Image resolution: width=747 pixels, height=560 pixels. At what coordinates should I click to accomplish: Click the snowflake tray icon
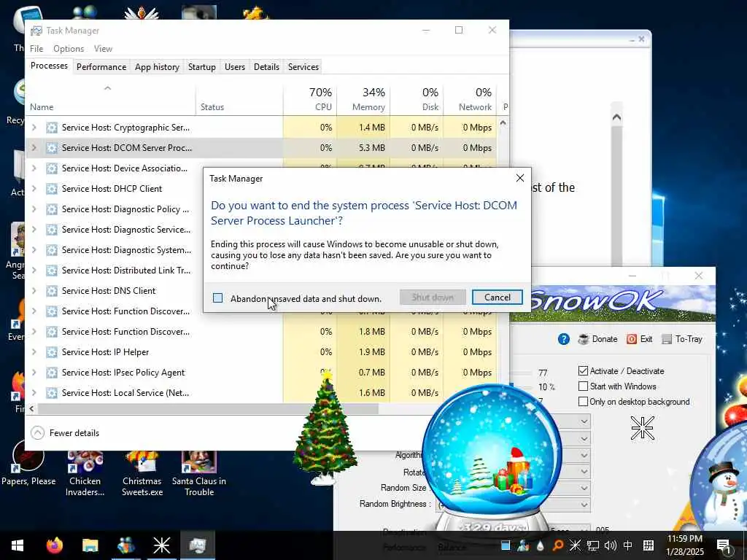[x=575, y=545]
